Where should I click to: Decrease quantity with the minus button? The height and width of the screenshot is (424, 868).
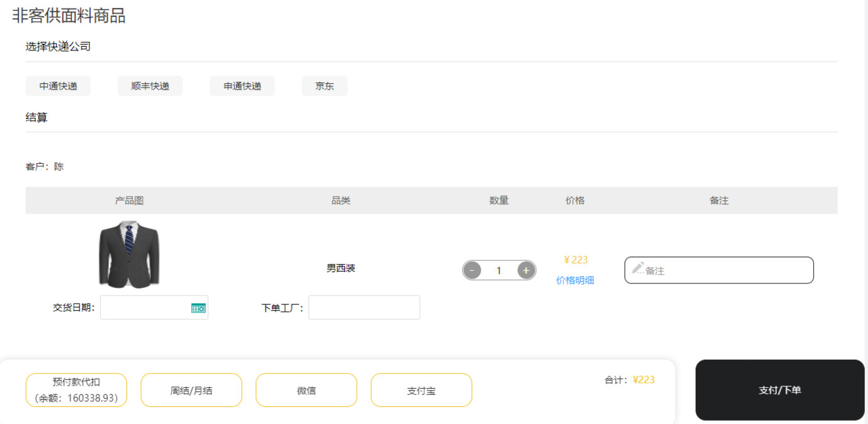pyautogui.click(x=472, y=270)
